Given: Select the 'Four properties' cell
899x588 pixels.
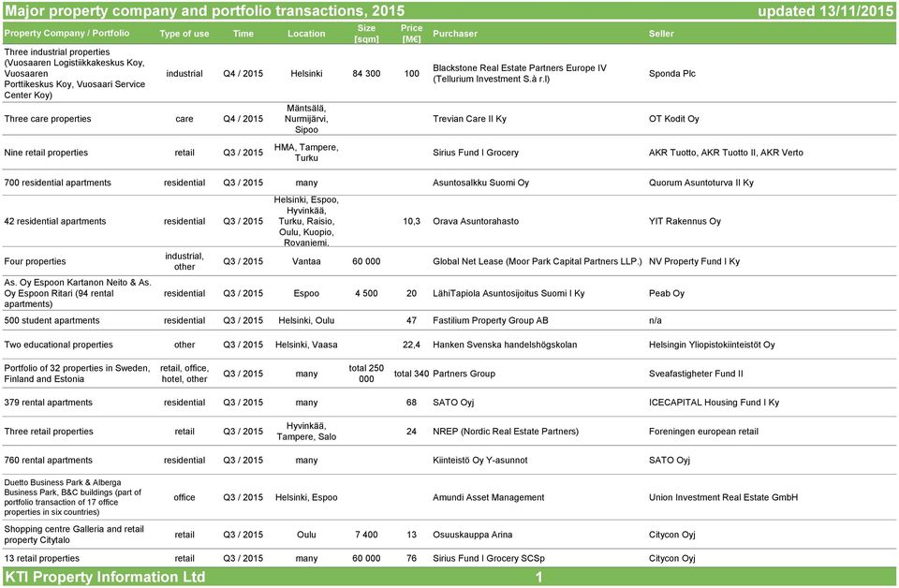Looking at the screenshot, I should [x=35, y=261].
